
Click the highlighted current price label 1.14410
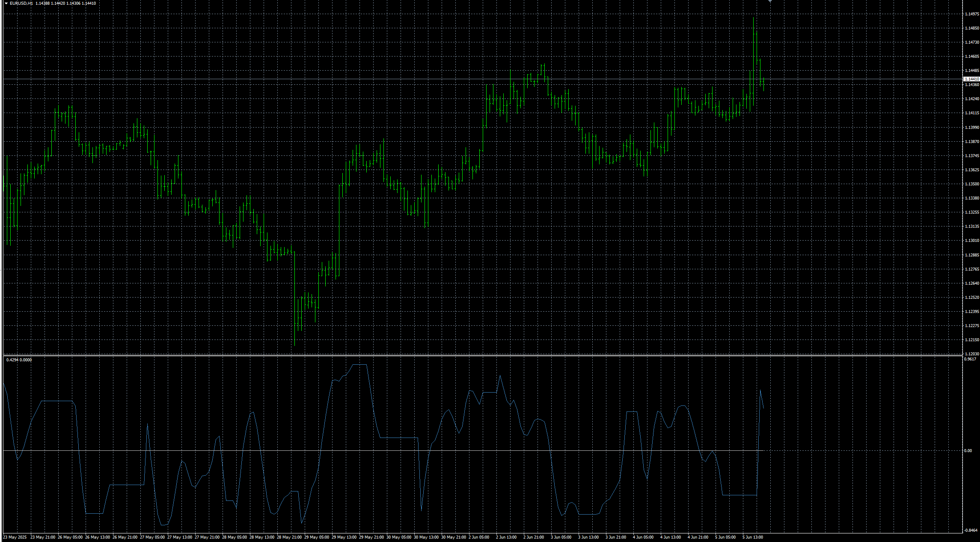pos(971,79)
